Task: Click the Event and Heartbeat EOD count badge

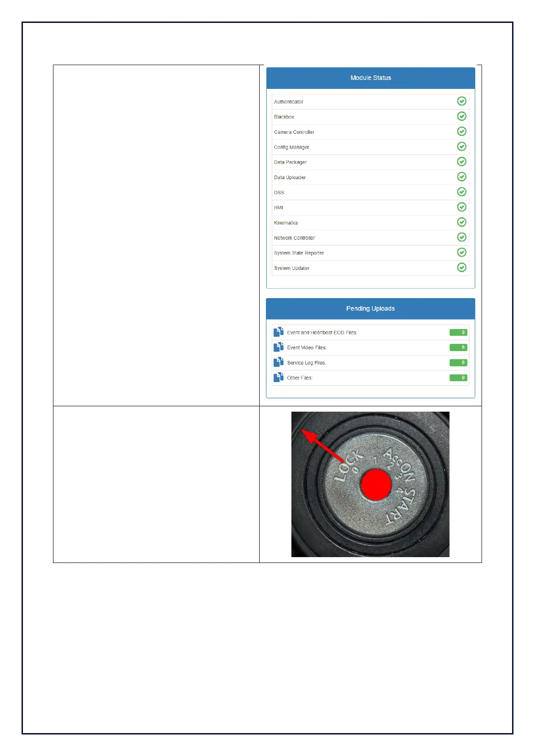Action: tap(459, 332)
